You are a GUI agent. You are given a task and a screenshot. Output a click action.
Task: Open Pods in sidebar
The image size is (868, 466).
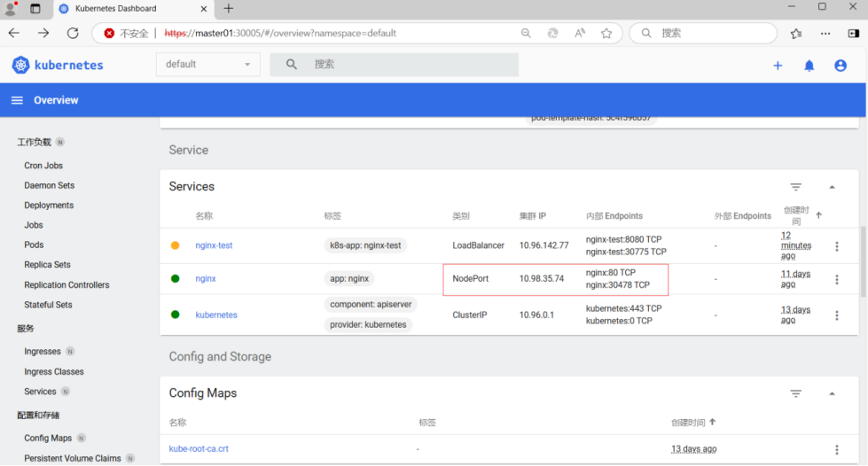(34, 245)
